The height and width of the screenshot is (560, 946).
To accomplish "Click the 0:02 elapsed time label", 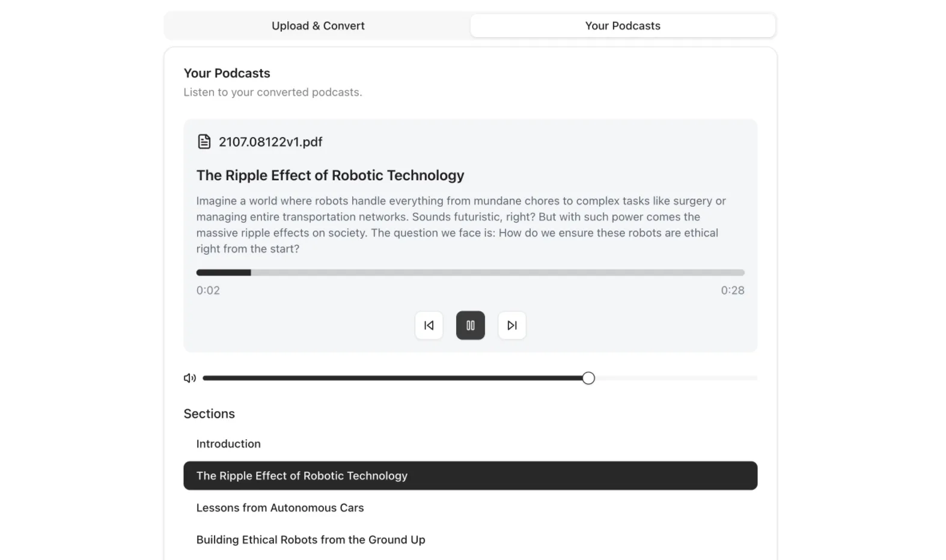I will [208, 290].
